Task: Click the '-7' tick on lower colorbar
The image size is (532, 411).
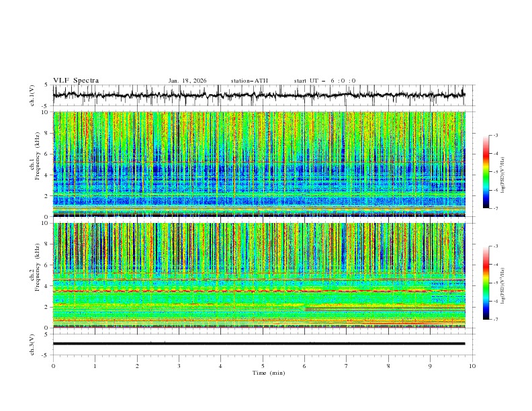Action: [495, 320]
